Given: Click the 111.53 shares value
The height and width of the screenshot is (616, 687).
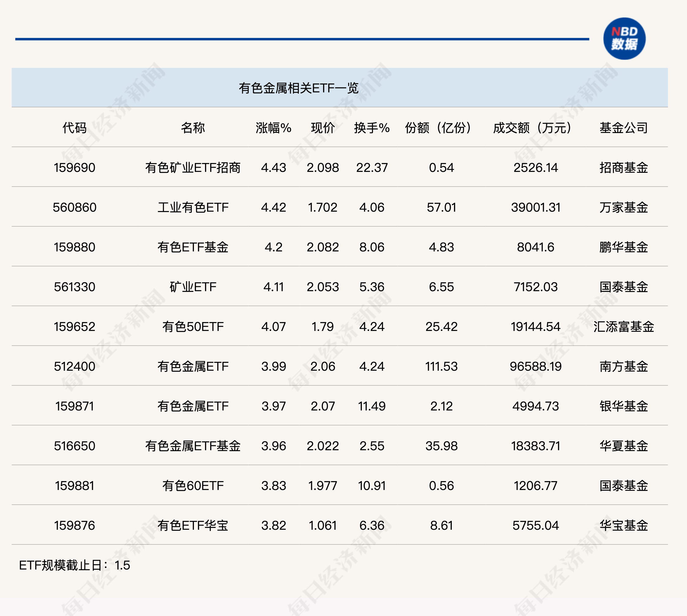Looking at the screenshot, I should pyautogui.click(x=441, y=366).
